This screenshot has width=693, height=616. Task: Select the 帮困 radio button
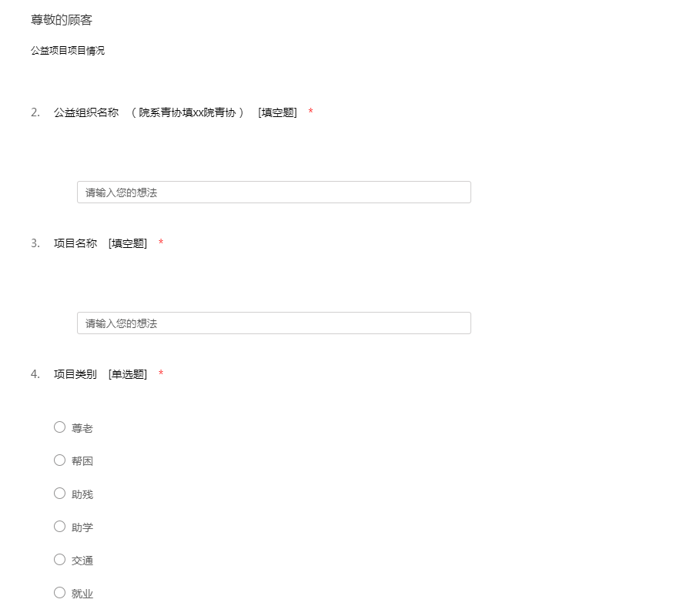point(59,460)
